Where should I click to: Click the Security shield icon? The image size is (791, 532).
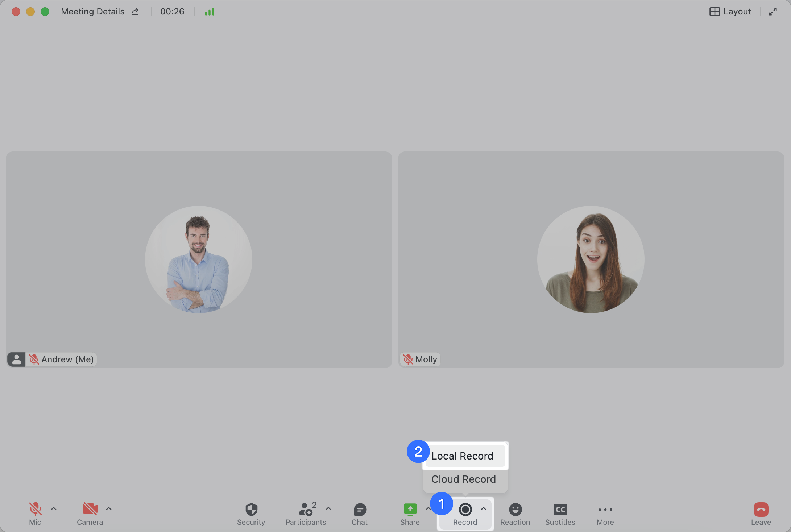[x=251, y=509]
